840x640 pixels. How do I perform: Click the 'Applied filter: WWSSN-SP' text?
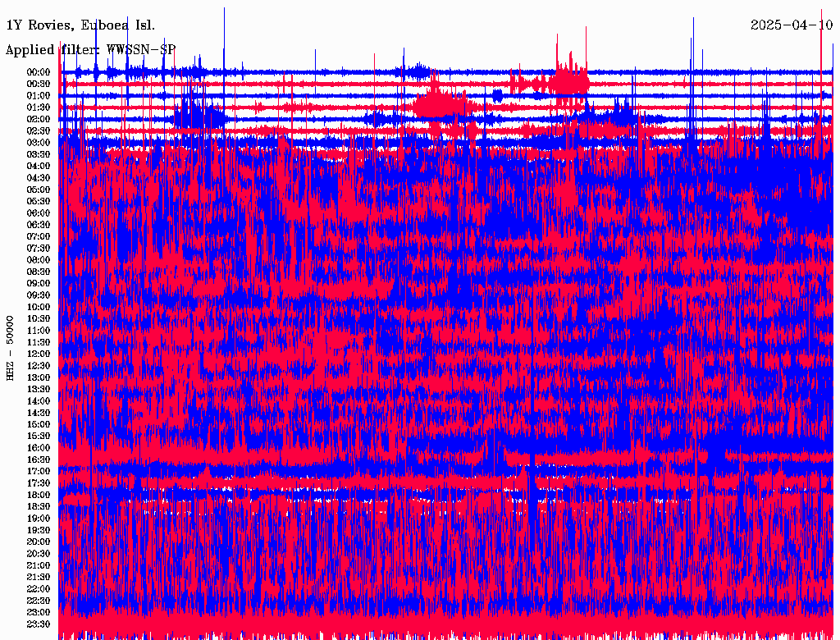coord(90,50)
